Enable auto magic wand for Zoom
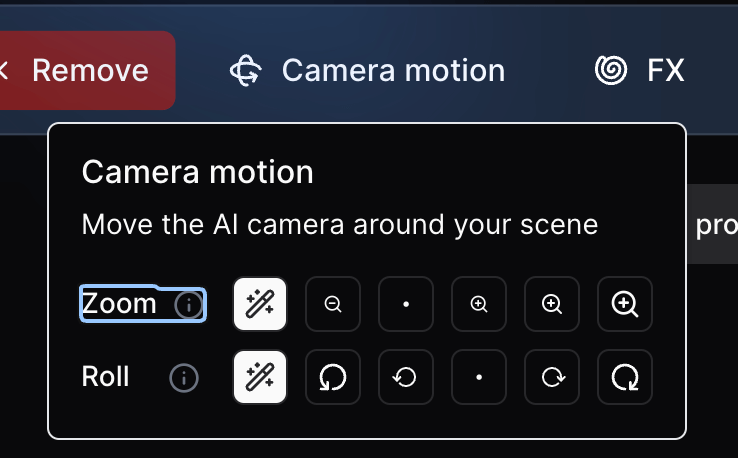The image size is (738, 458). pos(260,304)
